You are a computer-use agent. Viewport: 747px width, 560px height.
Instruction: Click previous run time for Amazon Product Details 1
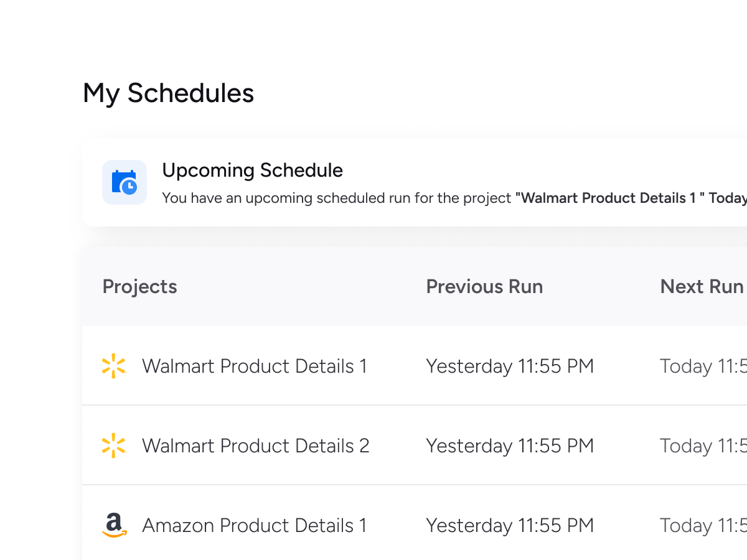(x=509, y=525)
